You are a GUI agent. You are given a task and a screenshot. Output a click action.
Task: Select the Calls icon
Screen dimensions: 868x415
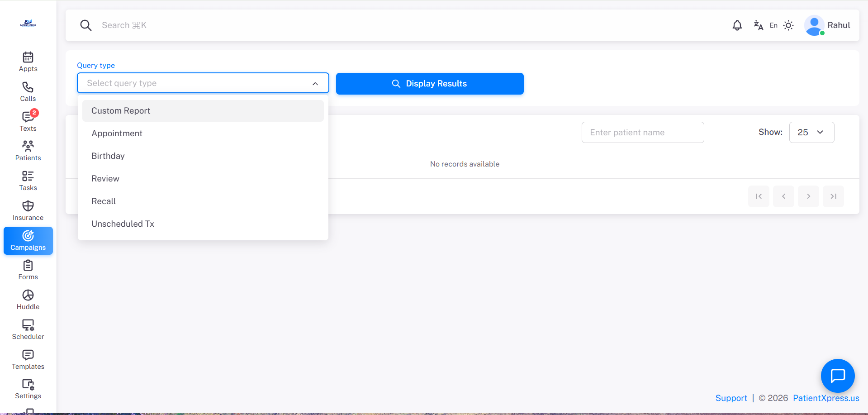28,91
